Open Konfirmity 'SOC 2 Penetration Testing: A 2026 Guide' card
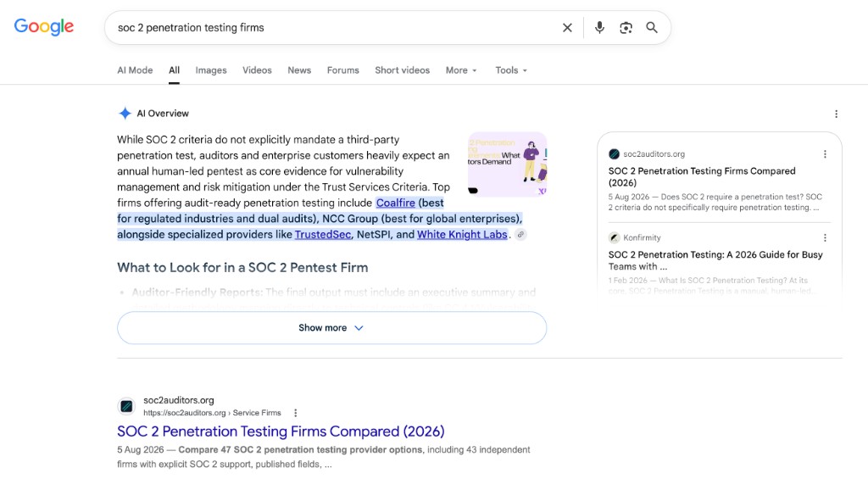The image size is (868, 490). coord(715,261)
